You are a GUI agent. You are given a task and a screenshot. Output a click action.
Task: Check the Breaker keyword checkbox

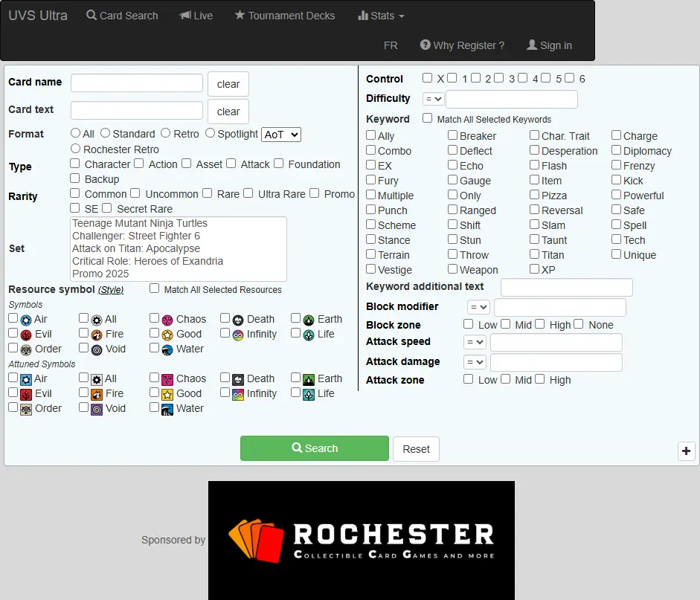coord(453,135)
